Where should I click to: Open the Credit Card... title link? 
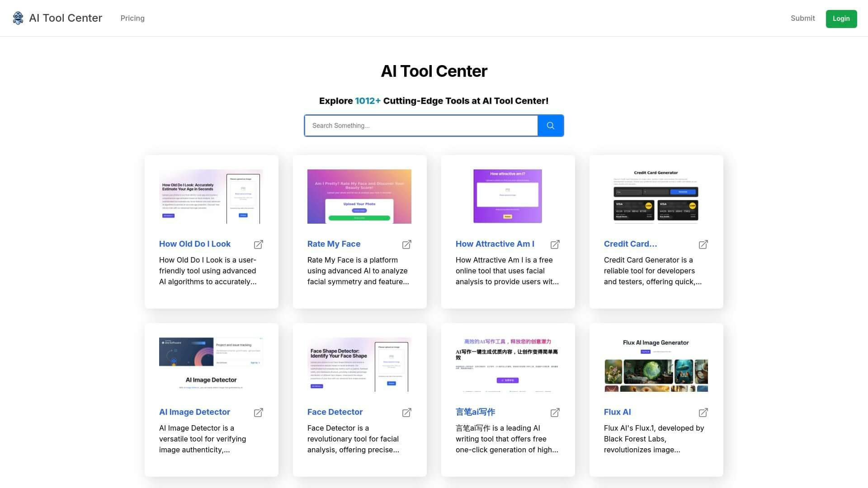pos(630,244)
